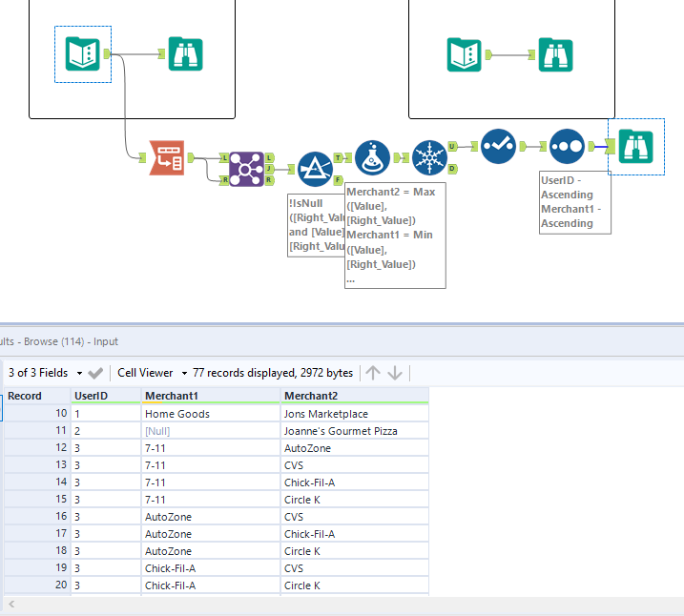Select the Joanne's Gourmet Pizza cell
Image resolution: width=684 pixels, height=616 pixels.
click(355, 431)
